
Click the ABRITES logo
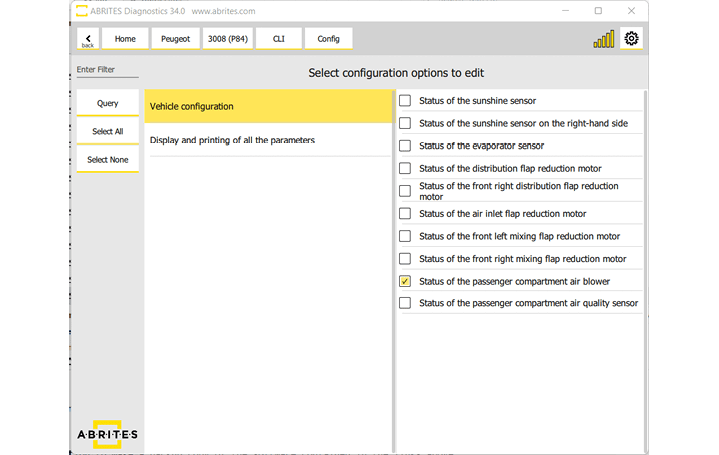click(107, 432)
